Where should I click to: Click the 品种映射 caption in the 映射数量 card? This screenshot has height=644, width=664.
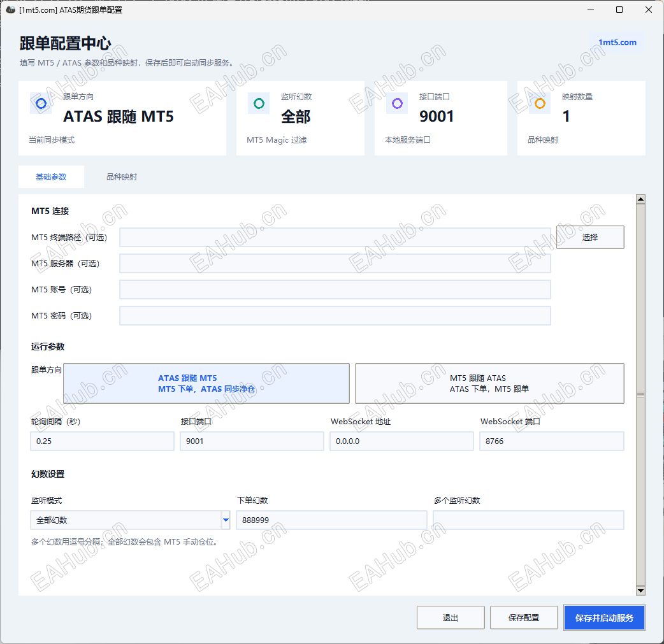[x=543, y=140]
